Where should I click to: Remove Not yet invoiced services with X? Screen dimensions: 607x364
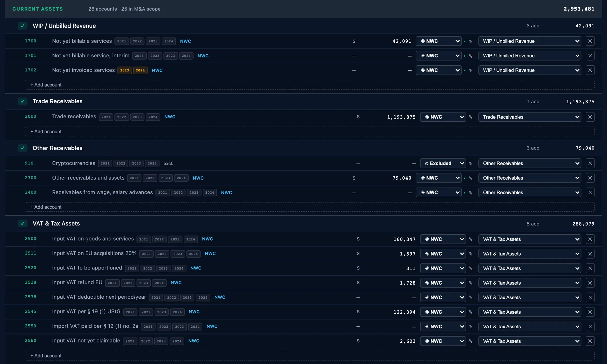(x=590, y=70)
